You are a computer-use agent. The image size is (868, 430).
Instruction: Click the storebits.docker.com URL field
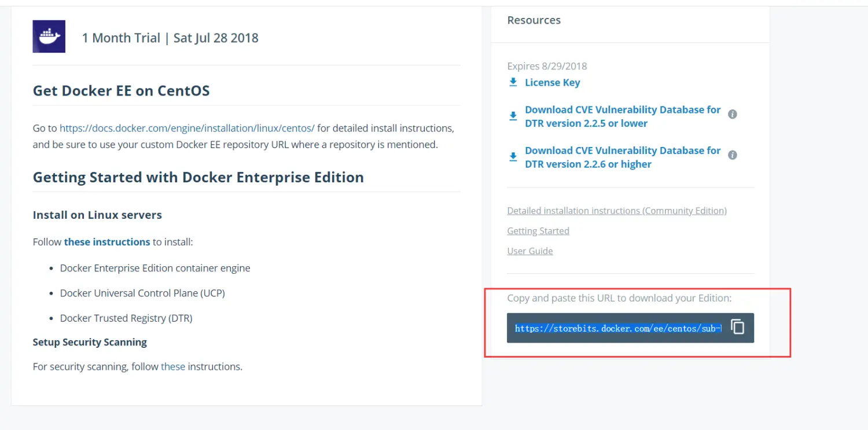coord(618,328)
